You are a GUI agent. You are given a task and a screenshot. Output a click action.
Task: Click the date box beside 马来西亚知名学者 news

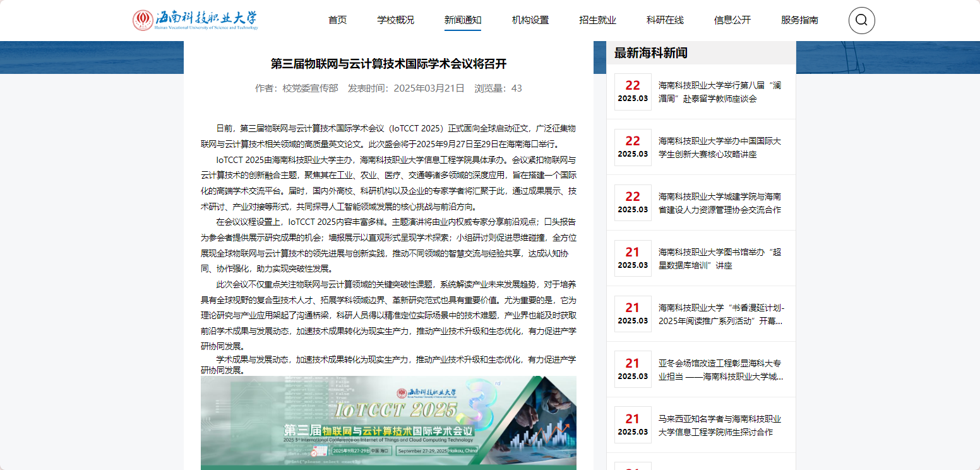633,425
